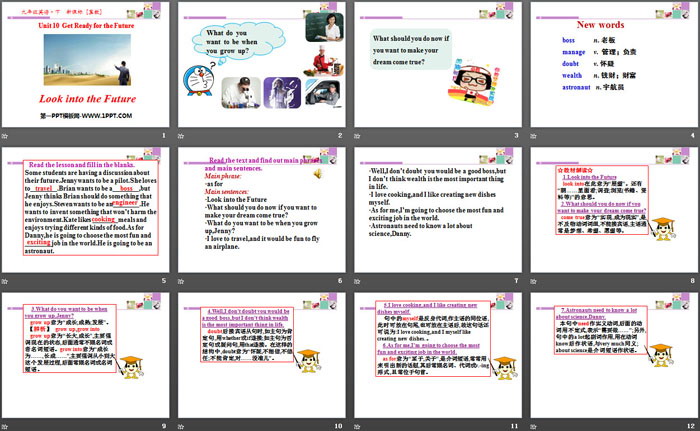Image resolution: width=700 pixels, height=431 pixels.
Task: Open slide 11 about I love cooking
Action: (x=438, y=355)
